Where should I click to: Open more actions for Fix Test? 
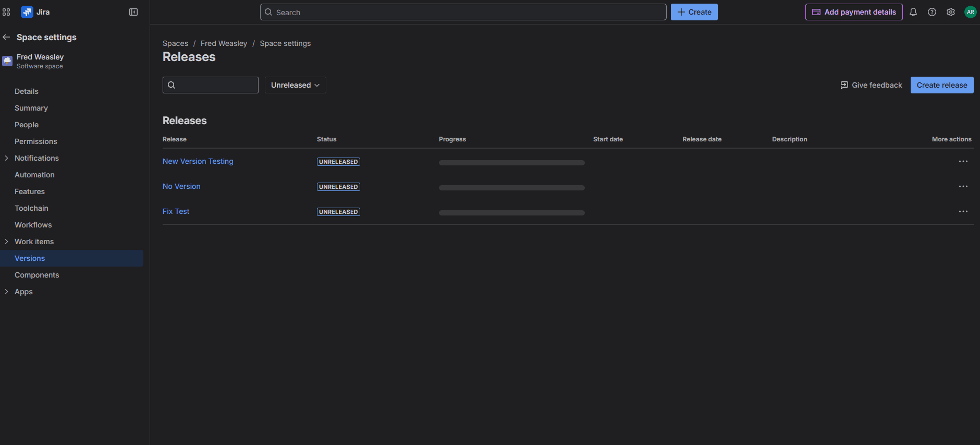(x=963, y=211)
